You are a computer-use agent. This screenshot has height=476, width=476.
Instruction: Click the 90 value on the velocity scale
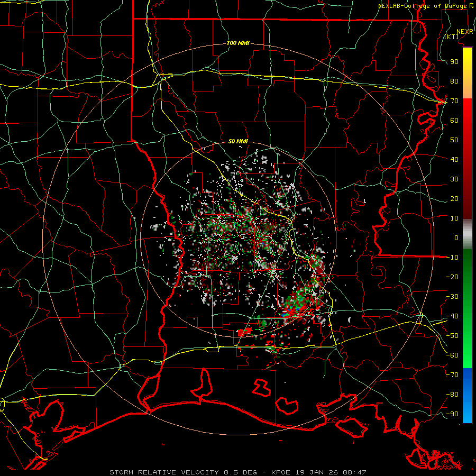click(x=454, y=62)
